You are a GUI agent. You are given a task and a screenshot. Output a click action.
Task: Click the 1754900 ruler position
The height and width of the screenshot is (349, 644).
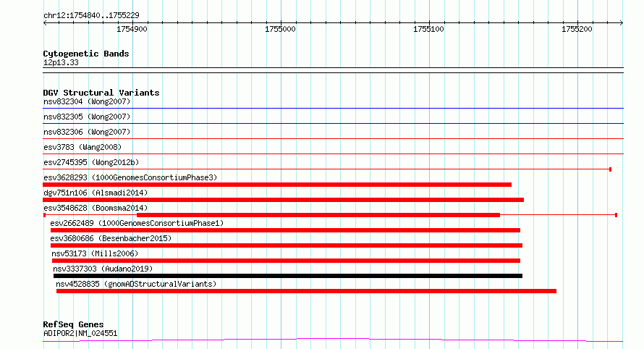click(132, 29)
